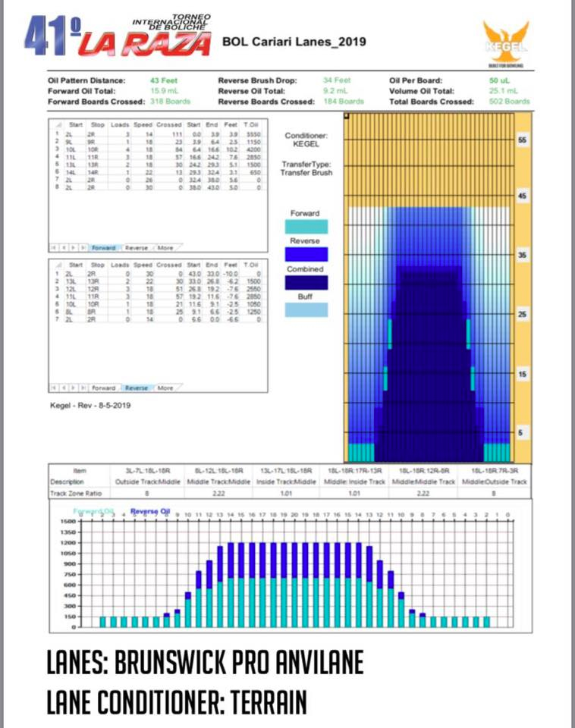Click the 'Transfer Brush' transfer type text
The height and width of the screenshot is (728, 575).
tap(306, 173)
